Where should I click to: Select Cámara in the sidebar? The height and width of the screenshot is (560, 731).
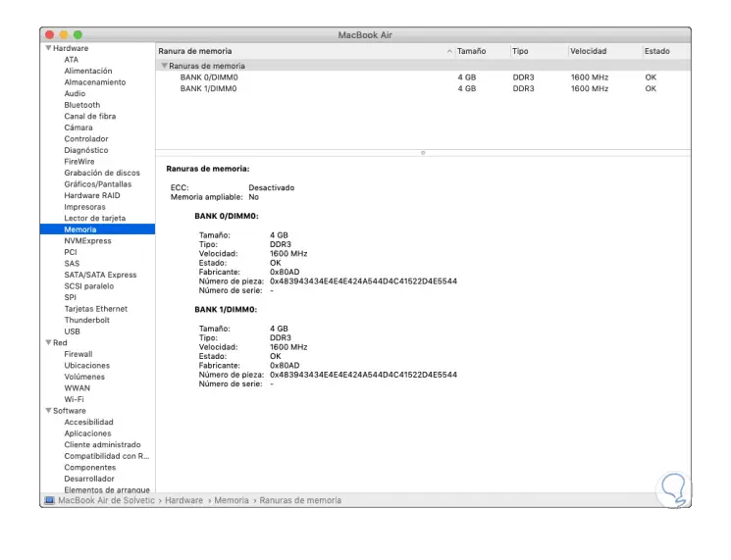pyautogui.click(x=78, y=127)
